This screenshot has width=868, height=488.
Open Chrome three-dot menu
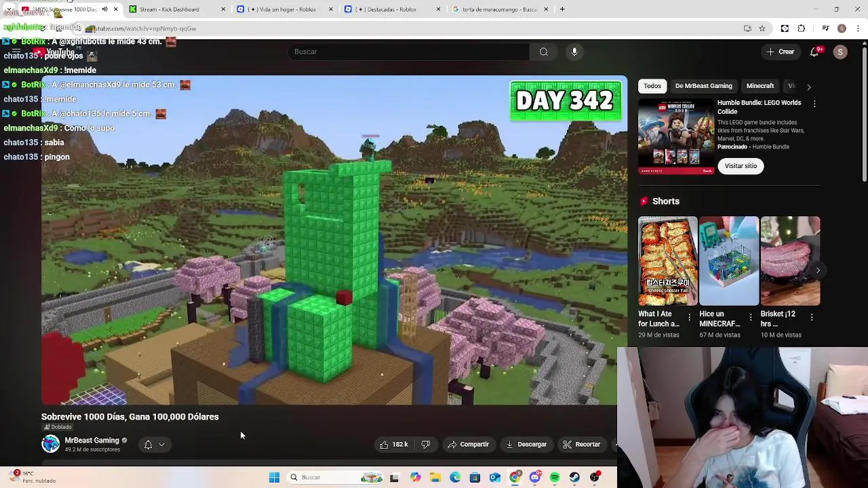coord(859,28)
